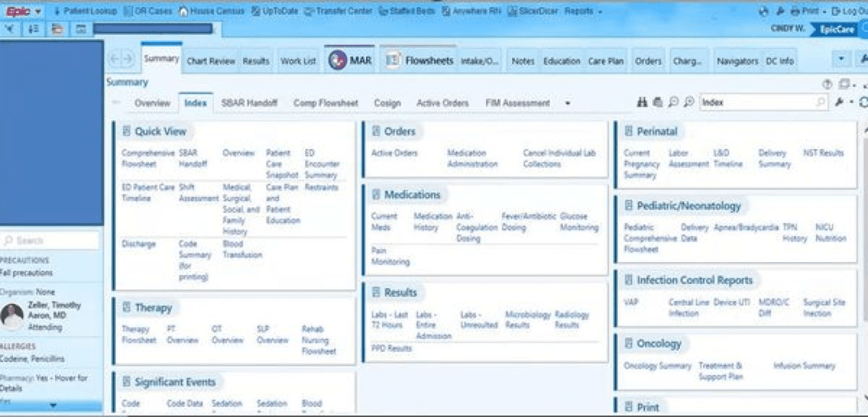The image size is (868, 417).
Task: Open Anywhere RN
Action: 472,12
